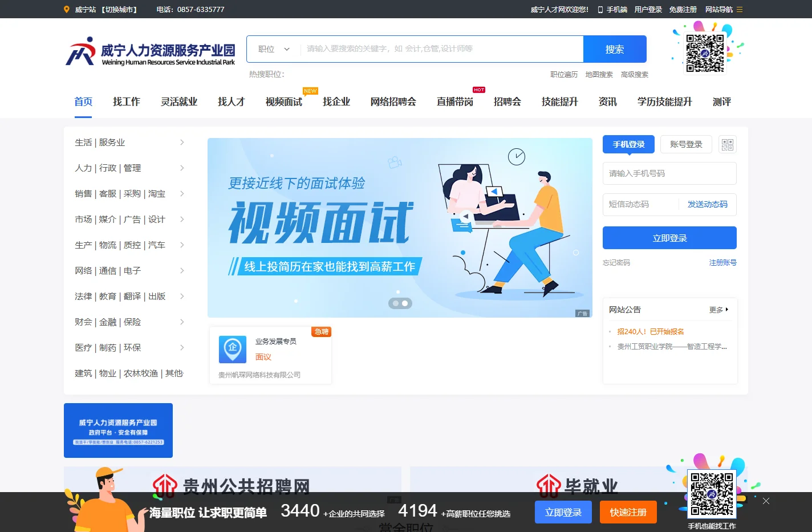Open 直播带岗 nav tab
This screenshot has height=532, width=812.
(455, 101)
